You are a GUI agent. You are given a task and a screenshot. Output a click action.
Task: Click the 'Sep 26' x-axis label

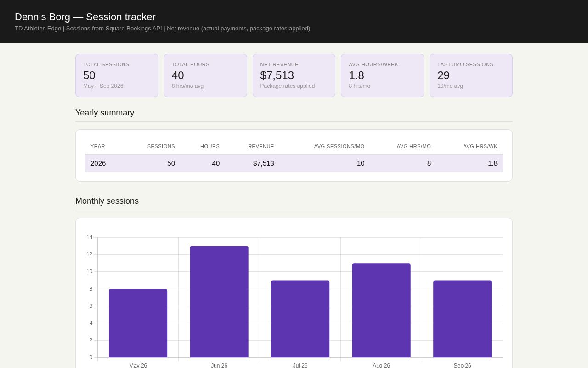pyautogui.click(x=462, y=365)
